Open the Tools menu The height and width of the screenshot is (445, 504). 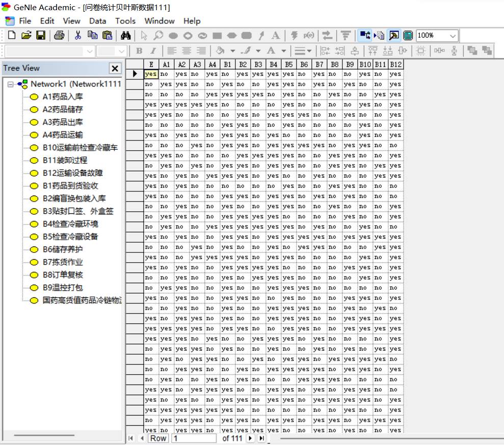[x=125, y=21]
